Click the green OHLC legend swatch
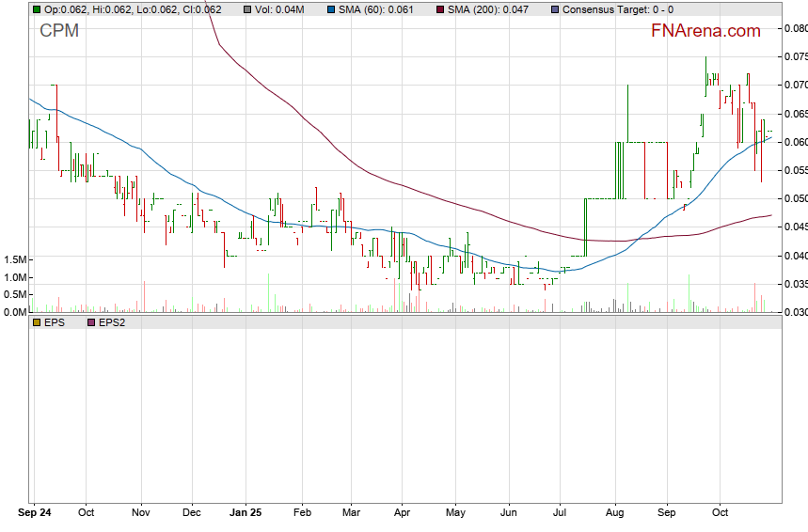Screen dimensions: 808x532 (37, 9)
